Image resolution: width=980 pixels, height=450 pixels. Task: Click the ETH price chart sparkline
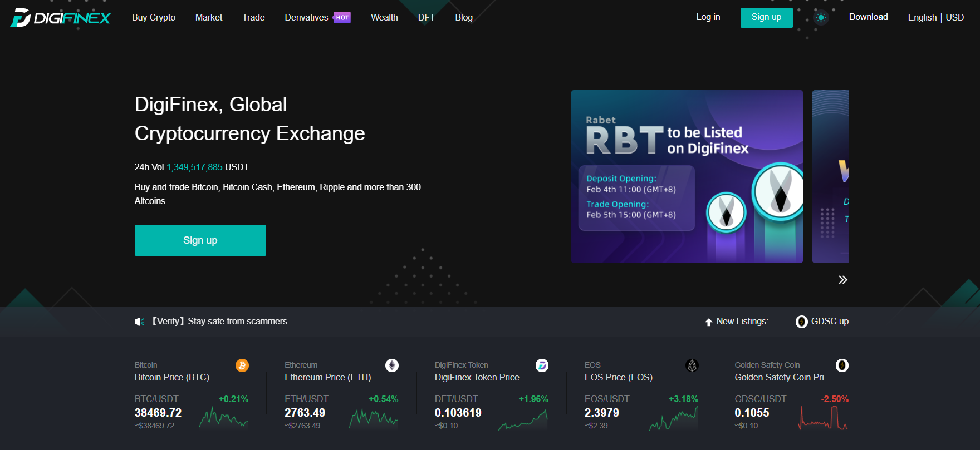(x=374, y=418)
